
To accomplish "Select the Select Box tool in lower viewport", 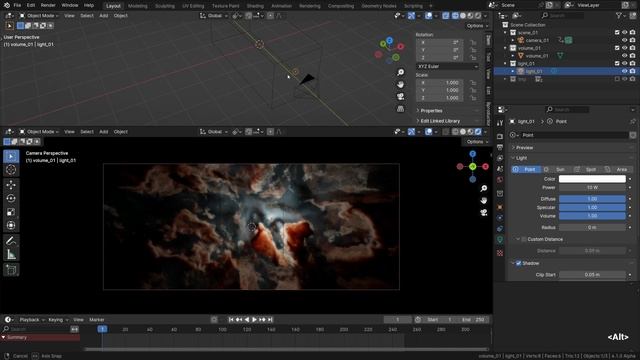I will point(11,156).
